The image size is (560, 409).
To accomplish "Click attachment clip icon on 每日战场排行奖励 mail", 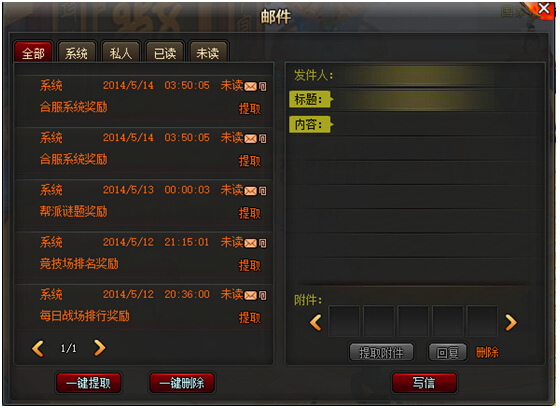I will point(262,295).
